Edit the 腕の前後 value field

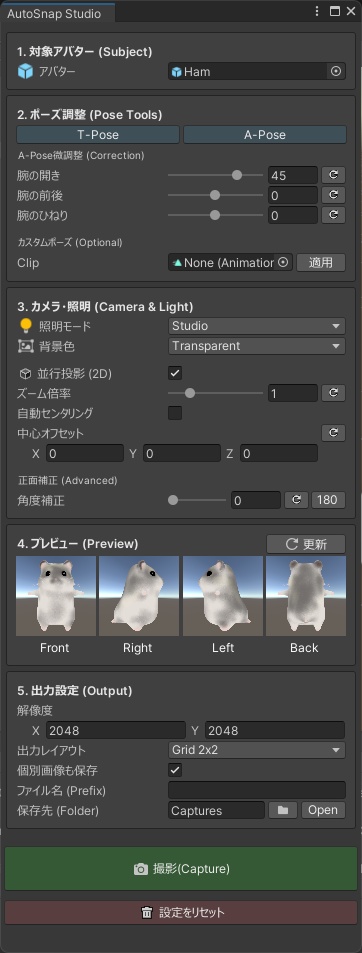click(x=293, y=195)
